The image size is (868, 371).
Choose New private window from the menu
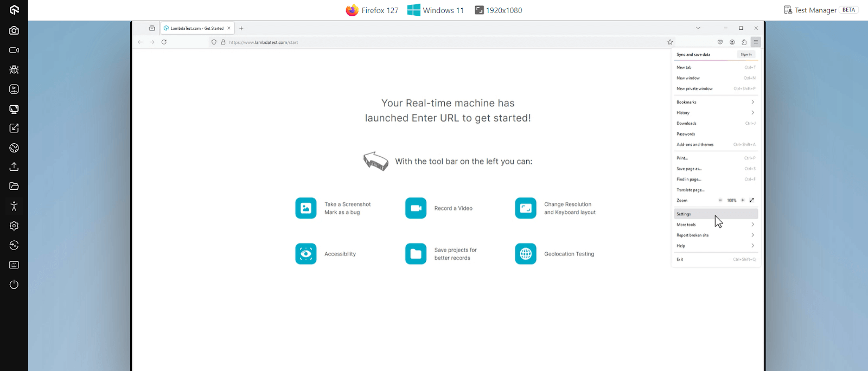[x=716, y=88]
